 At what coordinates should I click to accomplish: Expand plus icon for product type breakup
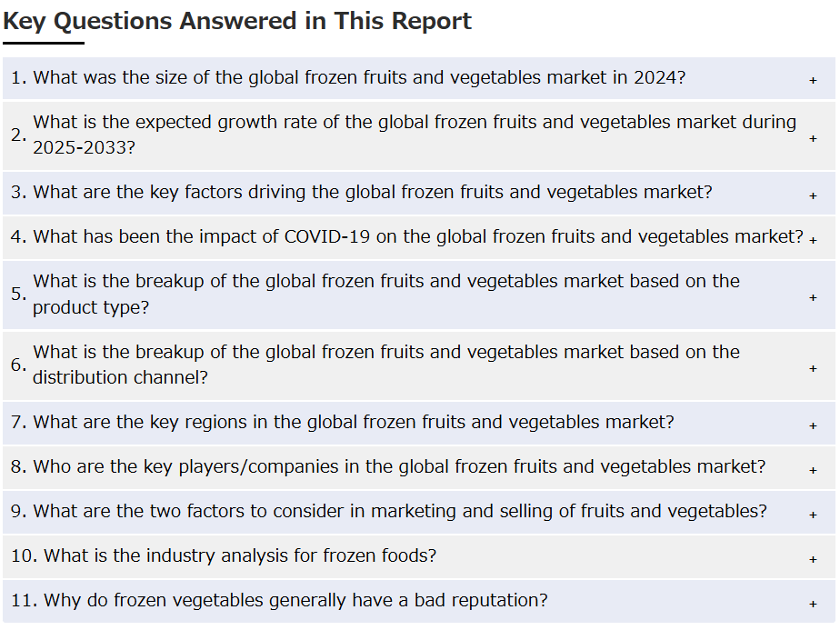click(813, 297)
